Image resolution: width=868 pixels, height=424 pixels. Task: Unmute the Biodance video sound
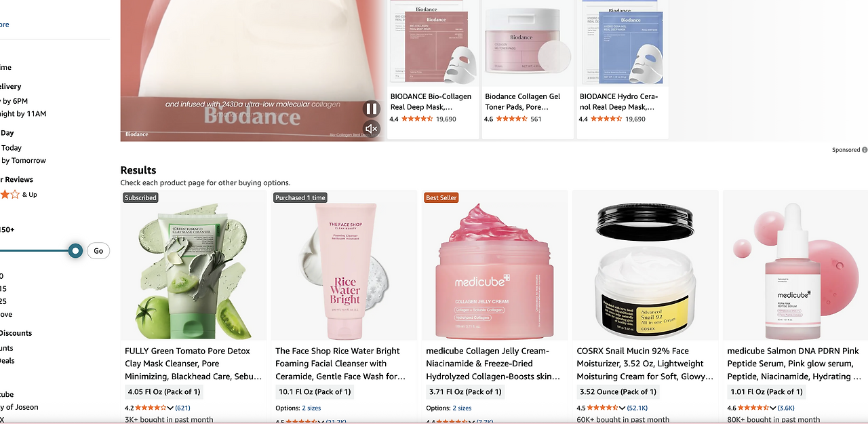(x=371, y=128)
